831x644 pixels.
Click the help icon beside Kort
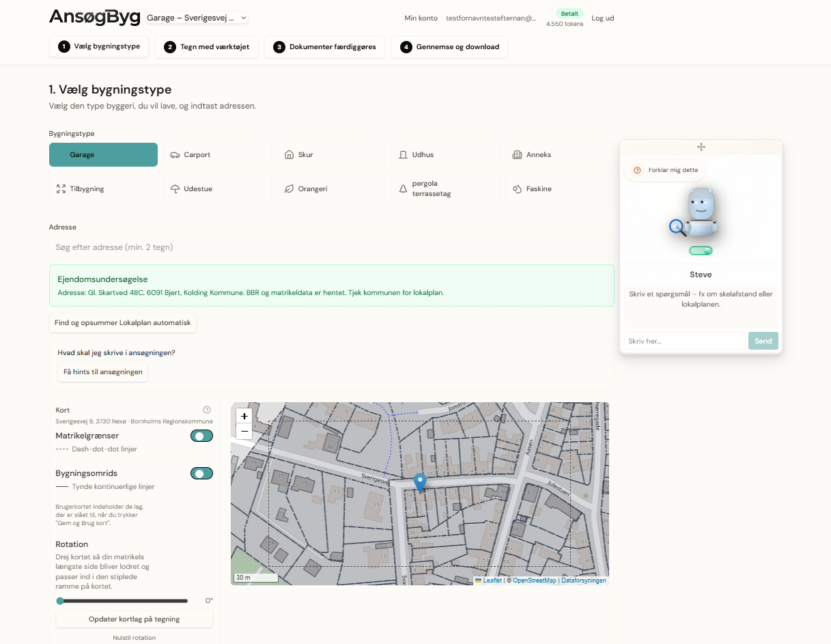[207, 410]
